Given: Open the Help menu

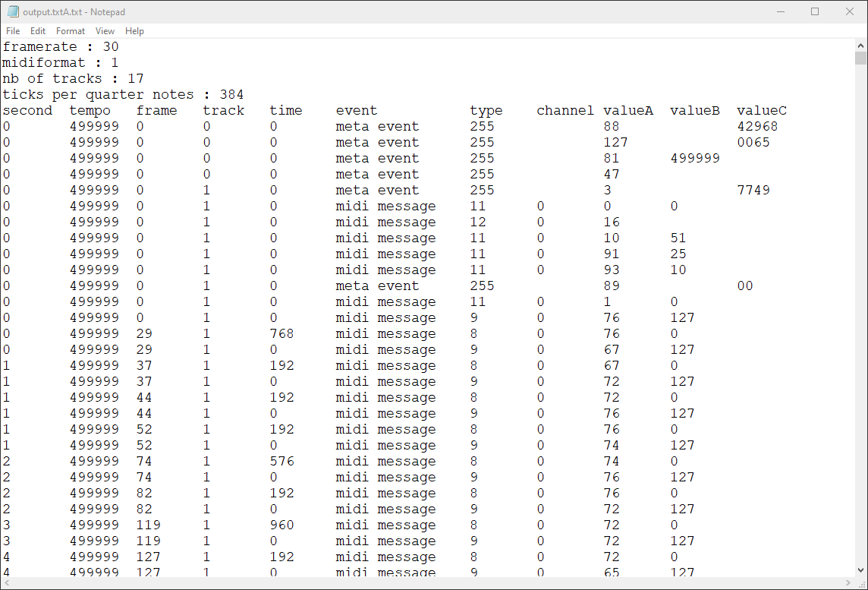Looking at the screenshot, I should pyautogui.click(x=134, y=31).
